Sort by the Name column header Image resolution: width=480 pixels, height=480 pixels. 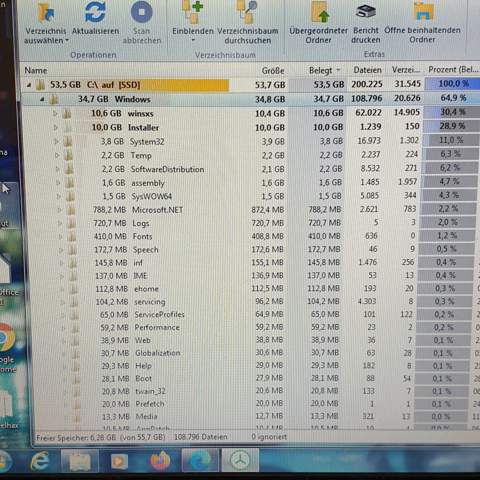(36, 71)
